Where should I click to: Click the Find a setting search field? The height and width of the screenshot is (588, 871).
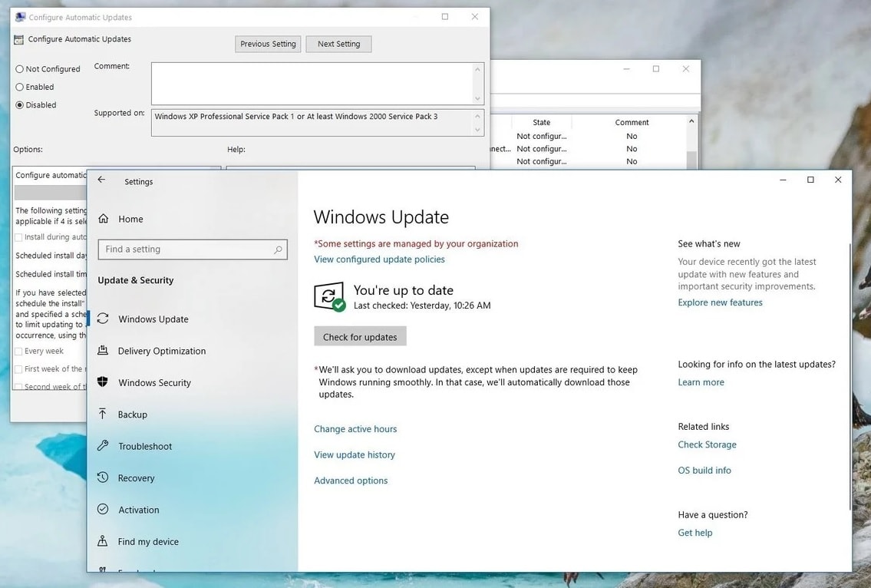click(x=192, y=249)
